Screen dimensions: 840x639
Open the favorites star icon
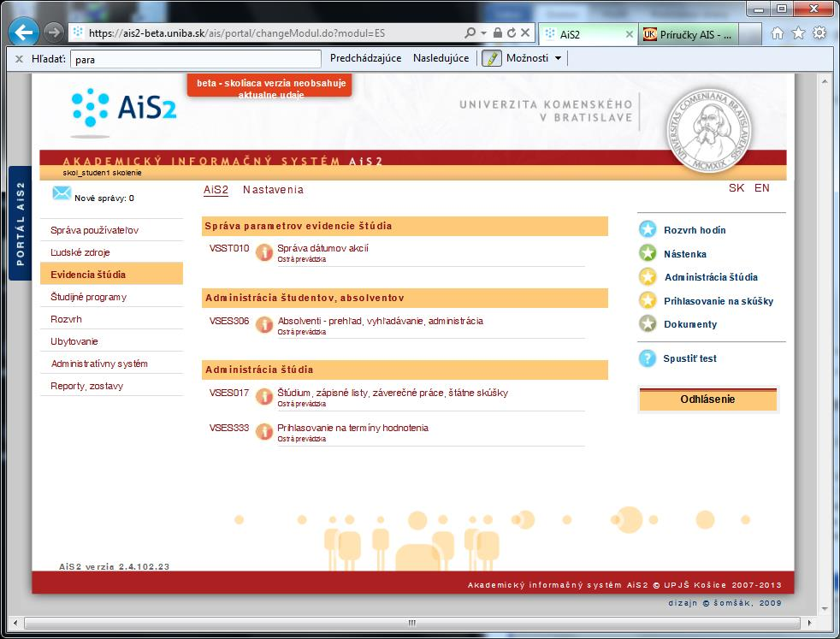798,33
